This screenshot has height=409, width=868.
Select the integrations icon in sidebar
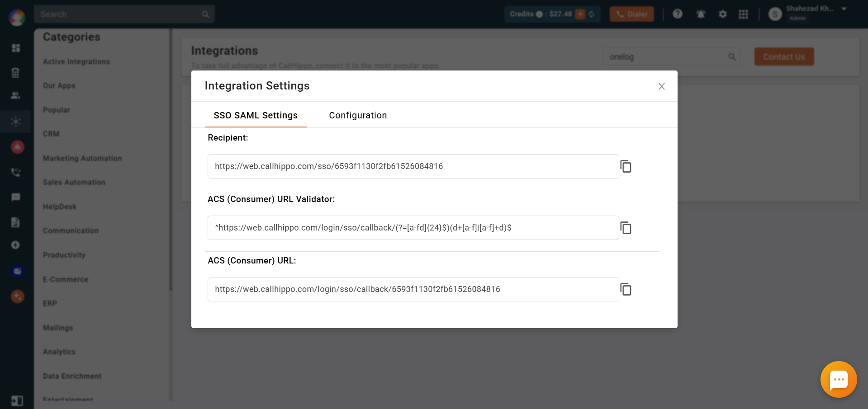point(16,122)
